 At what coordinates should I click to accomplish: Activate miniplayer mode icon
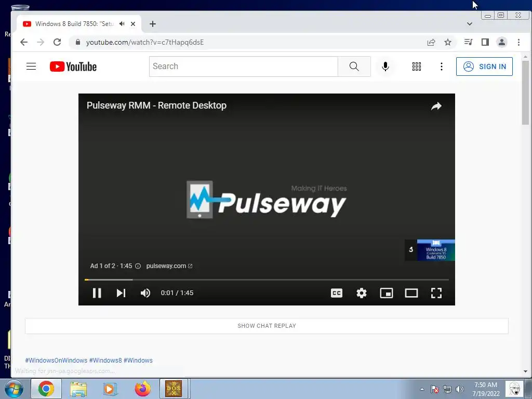(x=387, y=293)
